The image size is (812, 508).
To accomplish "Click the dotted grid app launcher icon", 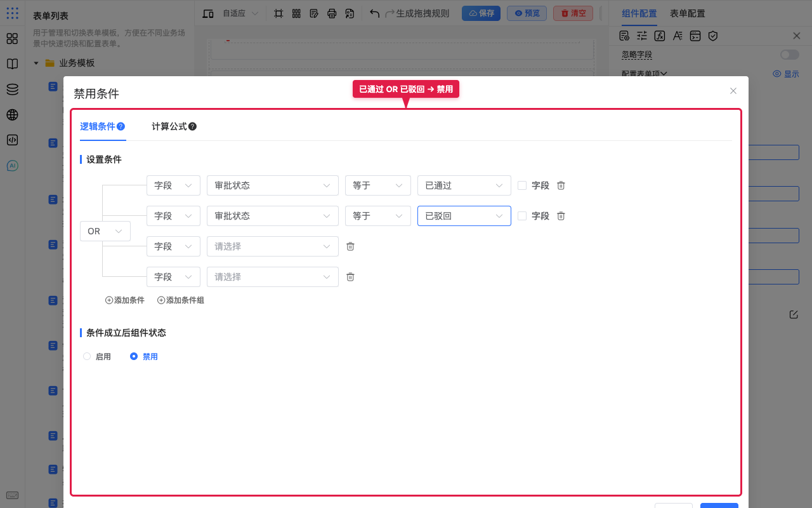I will [x=12, y=13].
